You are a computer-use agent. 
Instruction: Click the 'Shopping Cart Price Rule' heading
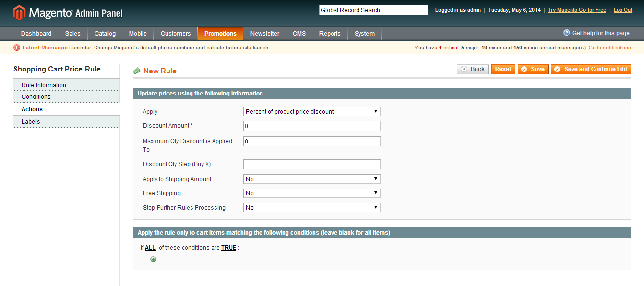(57, 69)
